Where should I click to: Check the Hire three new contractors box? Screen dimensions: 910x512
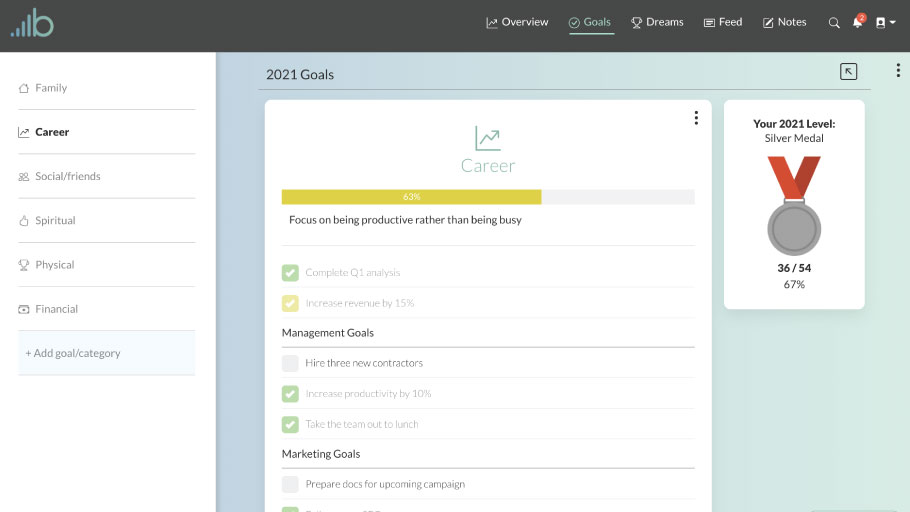[x=290, y=363]
